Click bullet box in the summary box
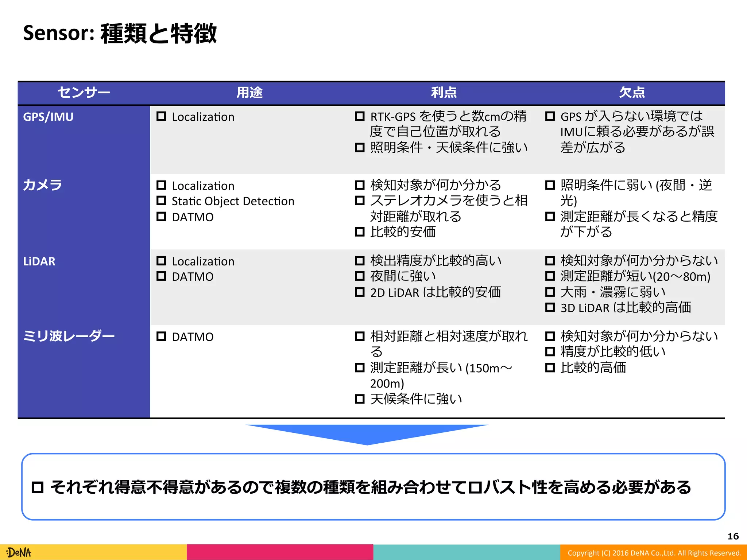Image resolution: width=747 pixels, height=560 pixels. [38, 487]
